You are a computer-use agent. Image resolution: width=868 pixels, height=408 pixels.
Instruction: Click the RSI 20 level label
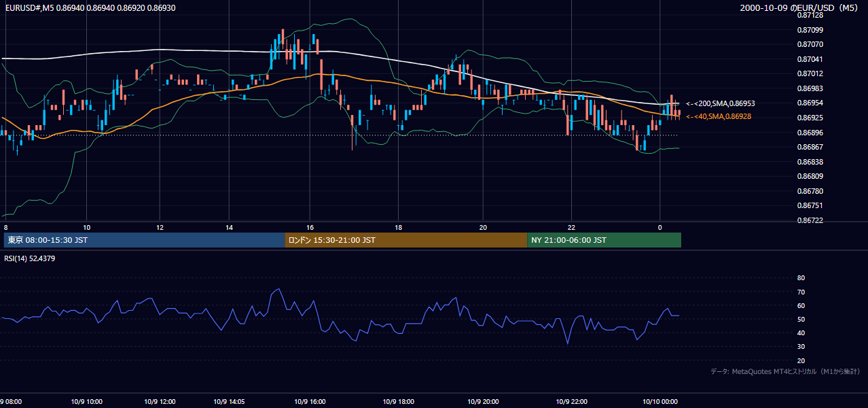(801, 360)
